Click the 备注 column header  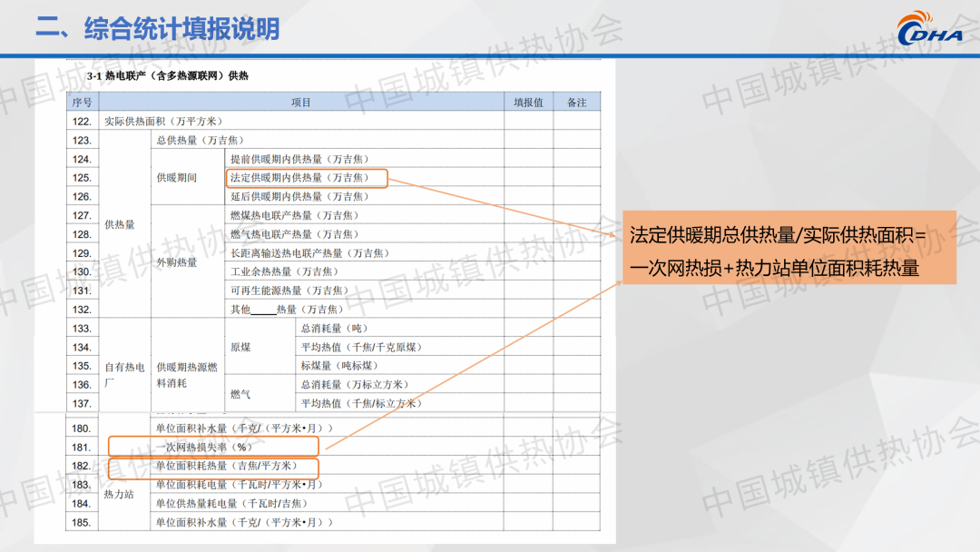(576, 103)
